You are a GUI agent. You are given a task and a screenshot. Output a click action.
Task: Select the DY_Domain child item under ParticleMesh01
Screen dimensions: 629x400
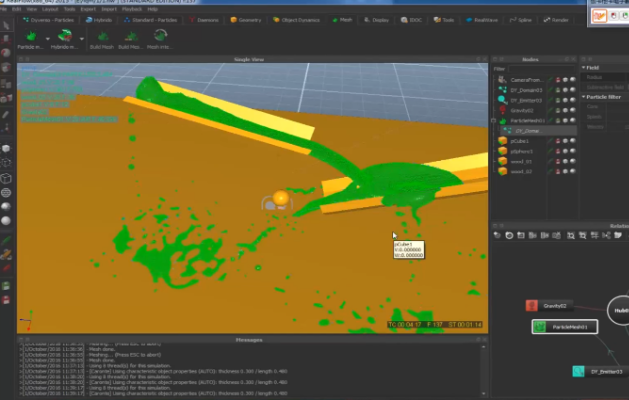coord(538,131)
